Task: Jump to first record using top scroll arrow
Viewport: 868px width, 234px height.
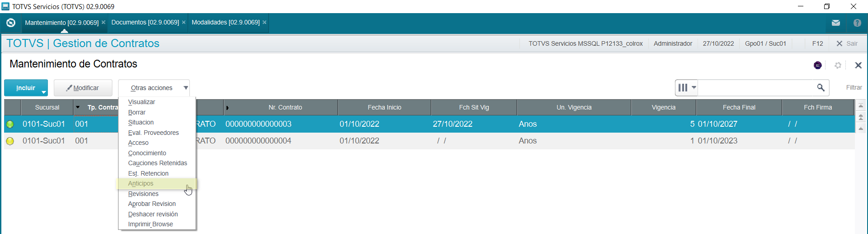Action: pos(861,105)
